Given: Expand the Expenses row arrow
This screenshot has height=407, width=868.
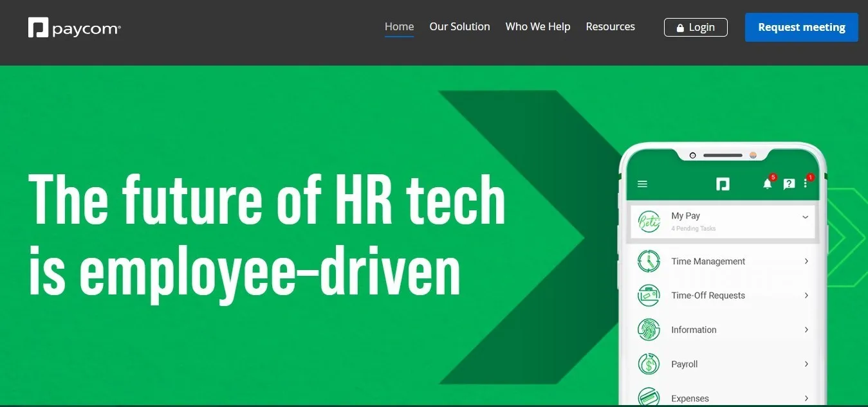Looking at the screenshot, I should click(x=806, y=398).
